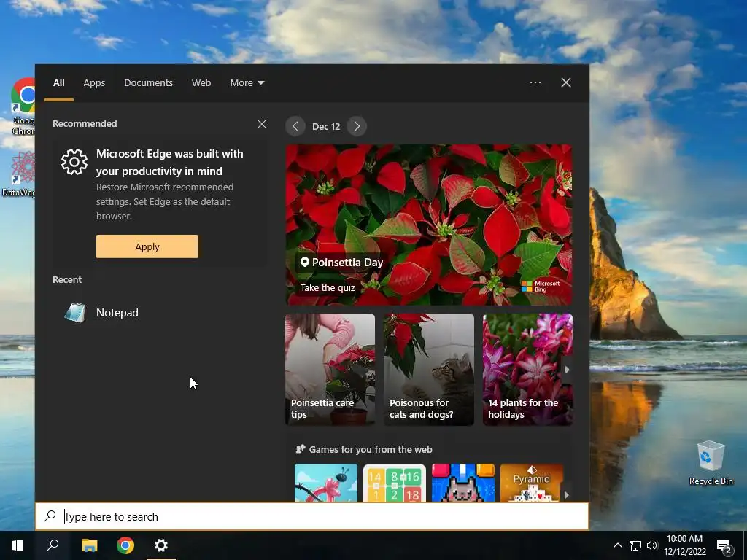Click the Microsoft Bing logo
The height and width of the screenshot is (560, 747).
point(541,286)
